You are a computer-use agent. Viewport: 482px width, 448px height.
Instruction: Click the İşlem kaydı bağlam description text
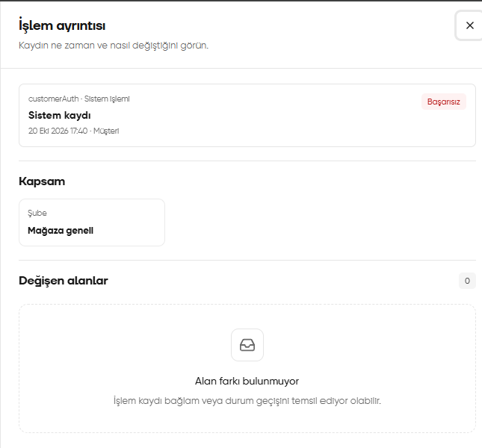tap(247, 401)
